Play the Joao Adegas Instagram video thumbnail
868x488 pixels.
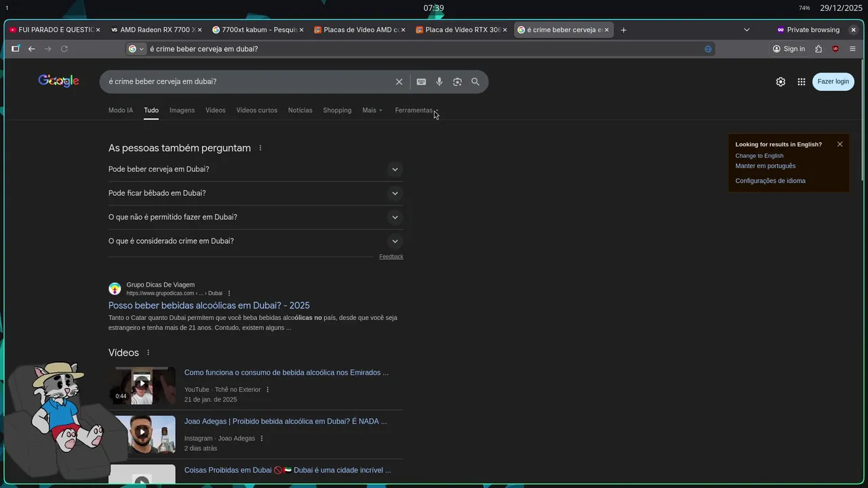[142, 434]
